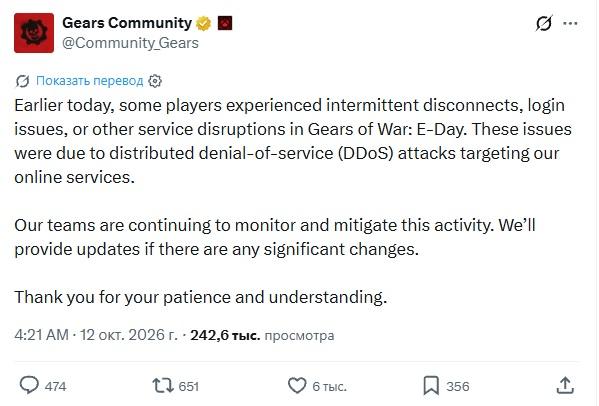This screenshot has width=599, height=406.
Task: Click the reply speech bubble icon
Action: [29, 385]
